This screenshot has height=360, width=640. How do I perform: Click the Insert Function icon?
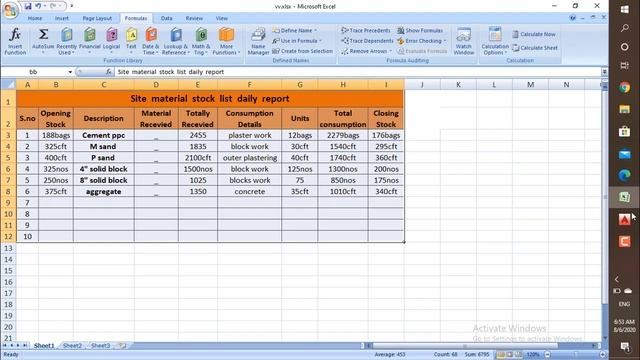(x=15, y=41)
